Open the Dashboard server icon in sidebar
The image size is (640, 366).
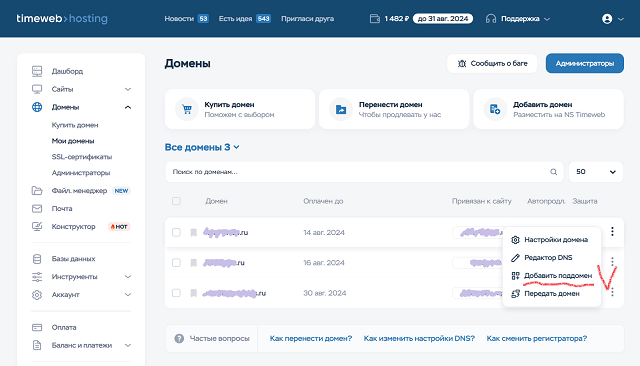coord(37,71)
